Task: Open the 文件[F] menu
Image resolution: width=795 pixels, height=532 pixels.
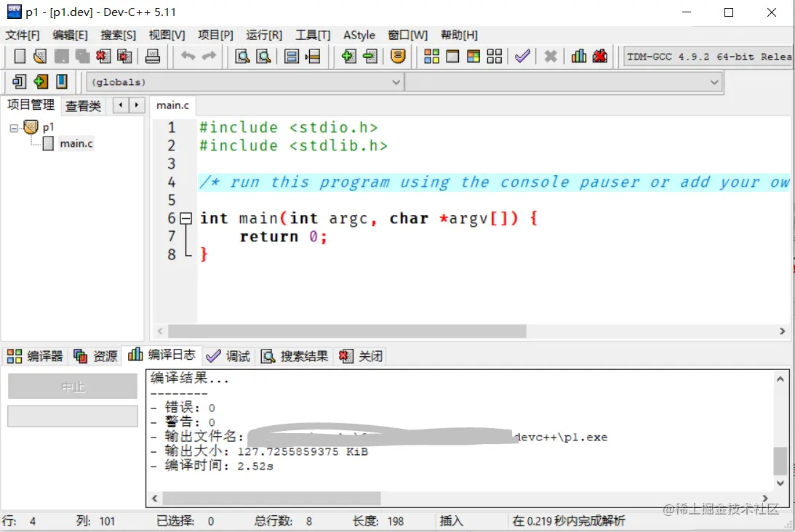Action: [x=23, y=35]
